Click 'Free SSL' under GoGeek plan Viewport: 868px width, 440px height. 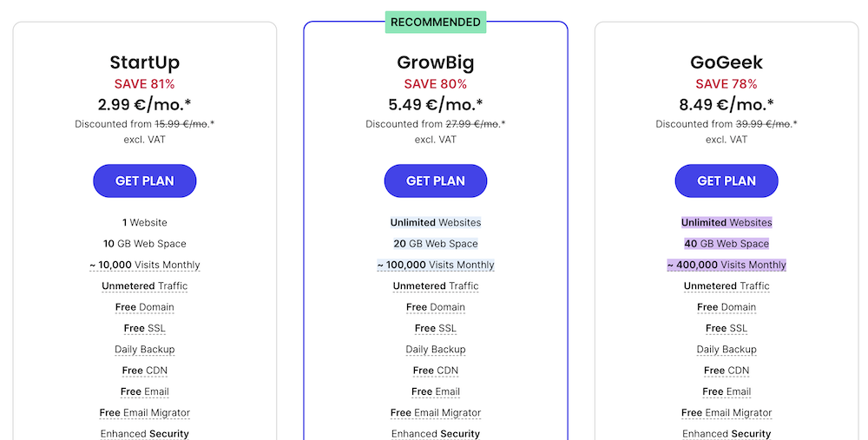727,328
